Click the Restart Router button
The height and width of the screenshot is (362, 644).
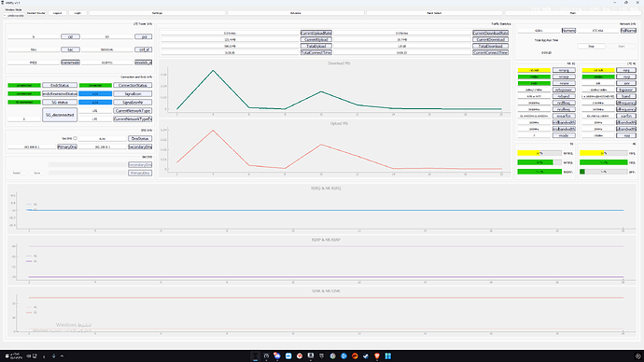35,13
